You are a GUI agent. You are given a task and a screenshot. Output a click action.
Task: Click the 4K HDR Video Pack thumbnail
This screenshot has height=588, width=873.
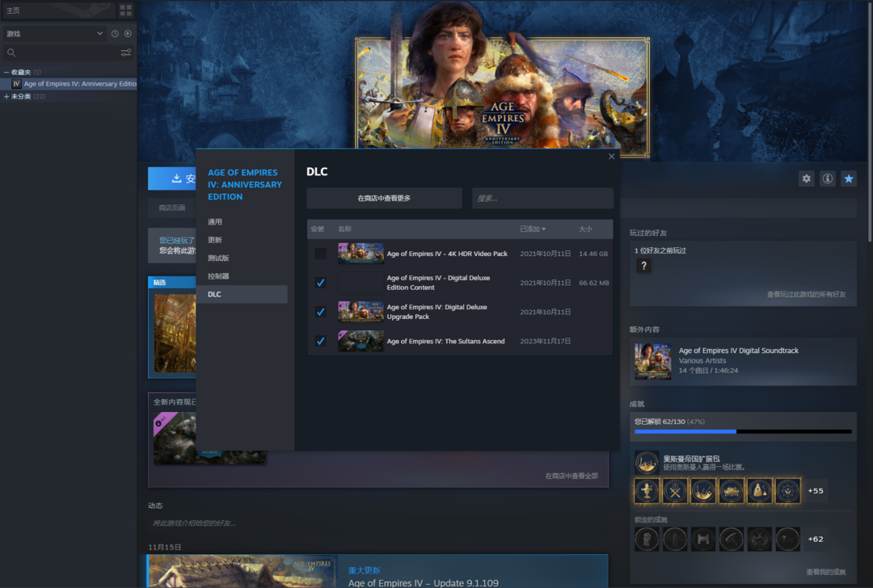tap(361, 254)
